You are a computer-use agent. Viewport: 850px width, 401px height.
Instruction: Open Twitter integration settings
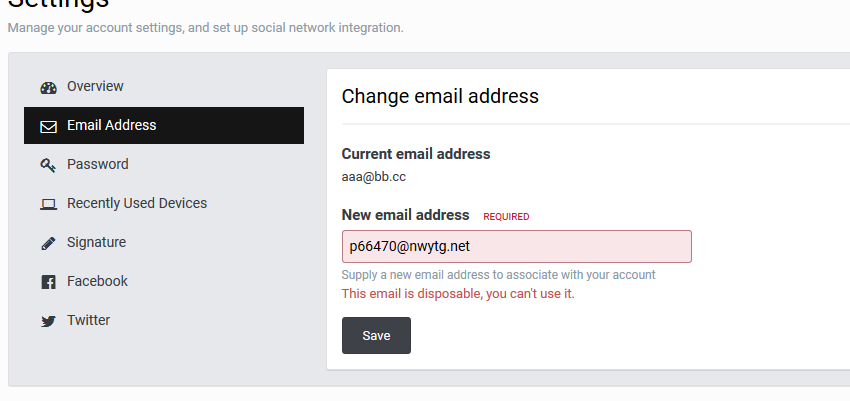pyautogui.click(x=164, y=320)
